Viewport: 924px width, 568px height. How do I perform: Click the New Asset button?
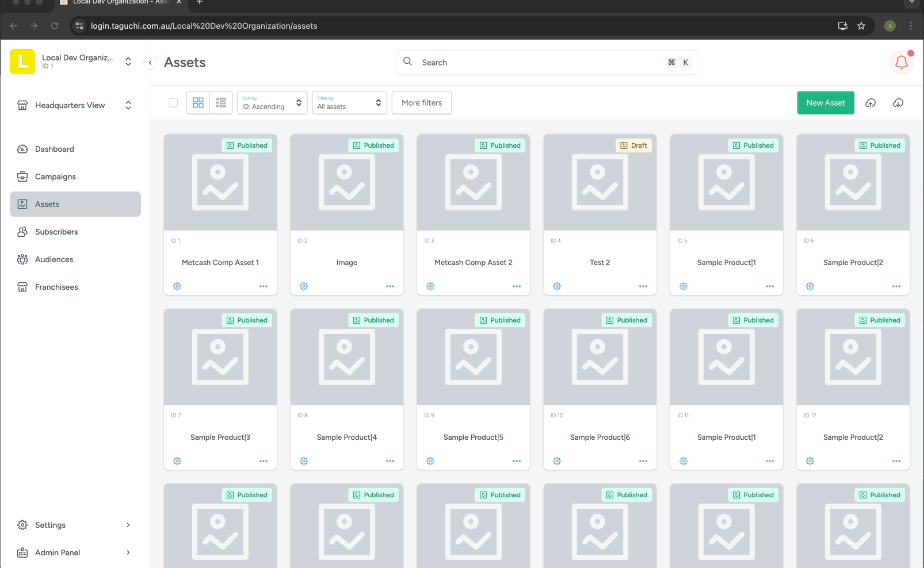825,102
